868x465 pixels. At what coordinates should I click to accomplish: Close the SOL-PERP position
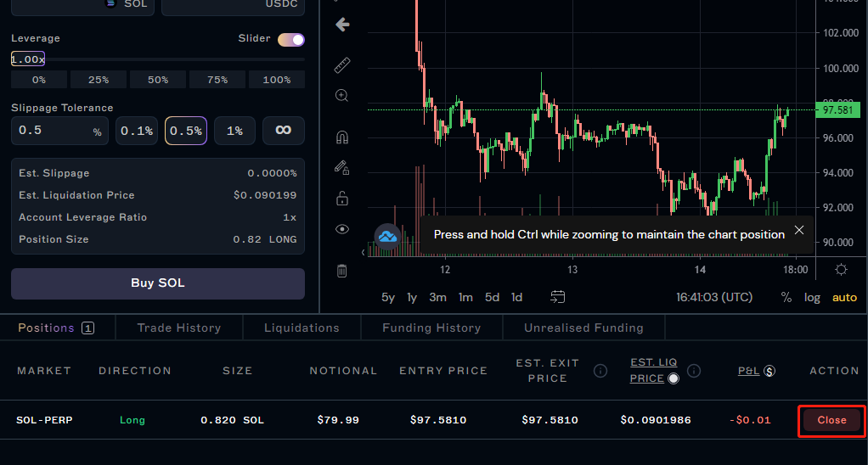coord(832,420)
